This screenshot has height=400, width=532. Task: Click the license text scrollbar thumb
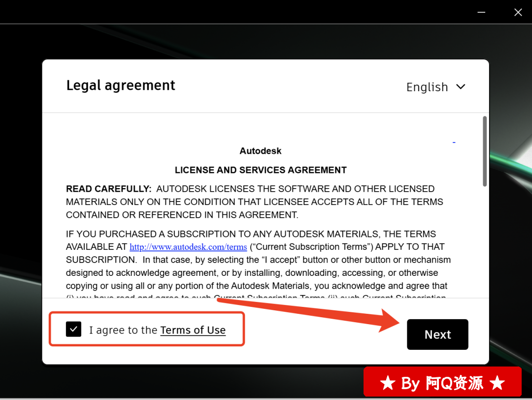485,151
